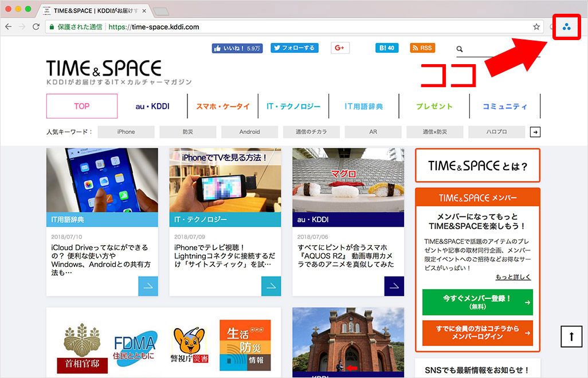Open IT・テクノロジー navigation tab
588x378 pixels.
coord(293,107)
